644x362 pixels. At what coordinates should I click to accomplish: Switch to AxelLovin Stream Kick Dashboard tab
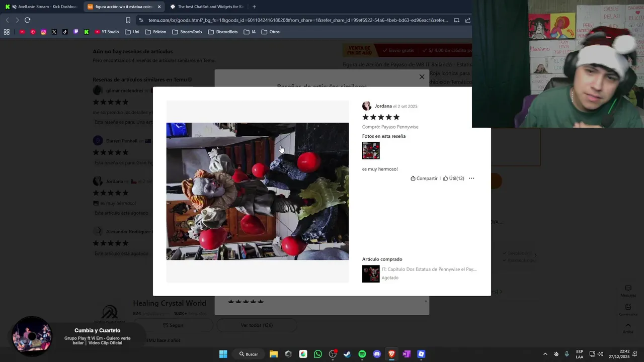pos(41,7)
